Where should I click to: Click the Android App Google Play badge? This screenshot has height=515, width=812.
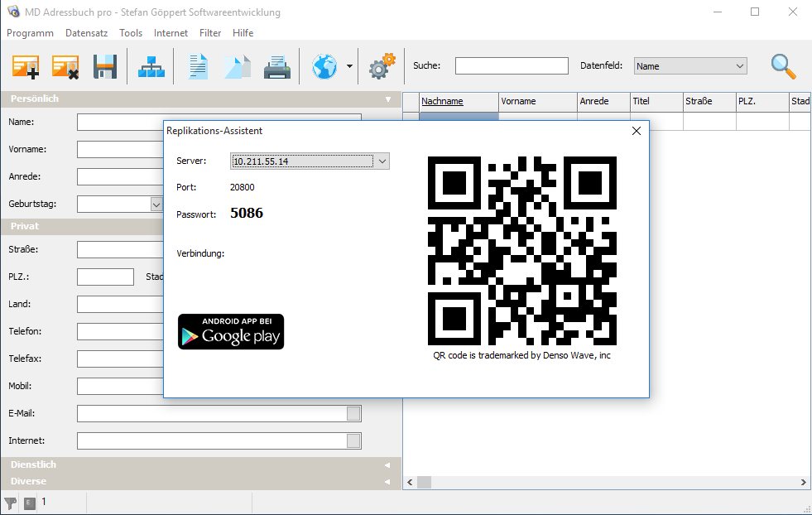point(231,331)
